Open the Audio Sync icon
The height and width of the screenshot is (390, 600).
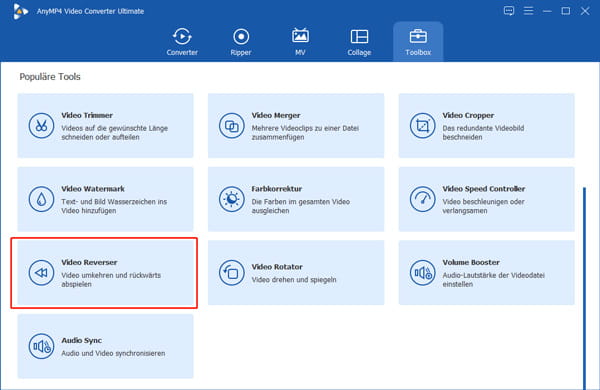point(41,346)
